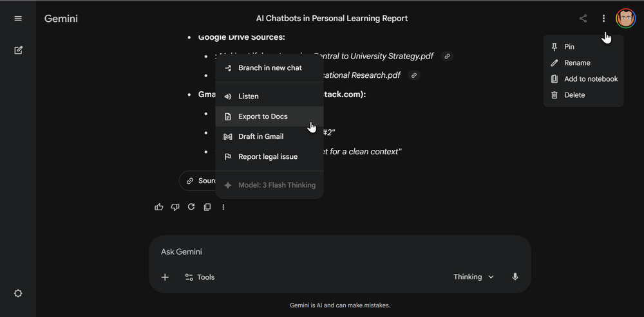Open the Tools selector
The width and height of the screenshot is (644, 317).
point(200,277)
